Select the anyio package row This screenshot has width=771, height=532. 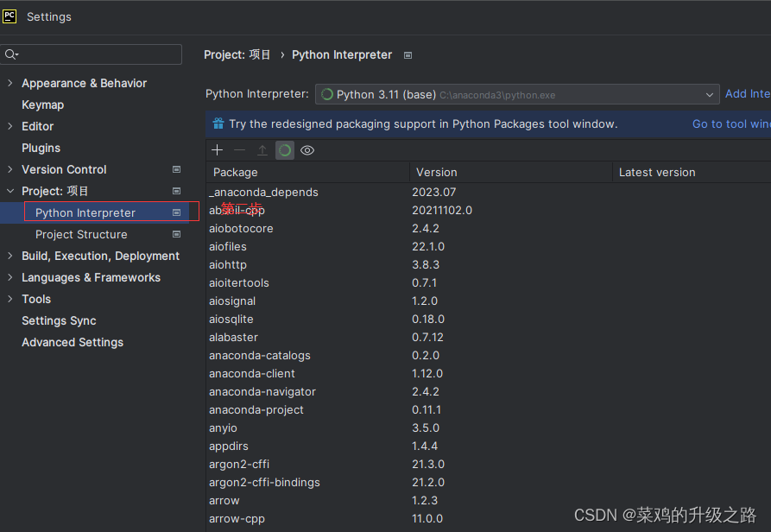[489, 428]
